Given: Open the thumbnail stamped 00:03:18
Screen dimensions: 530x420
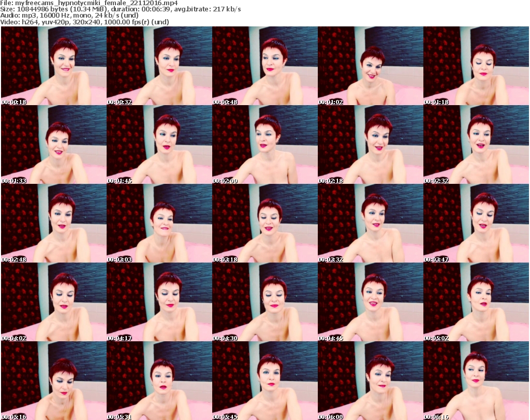Looking at the screenshot, I should pyautogui.click(x=264, y=223).
